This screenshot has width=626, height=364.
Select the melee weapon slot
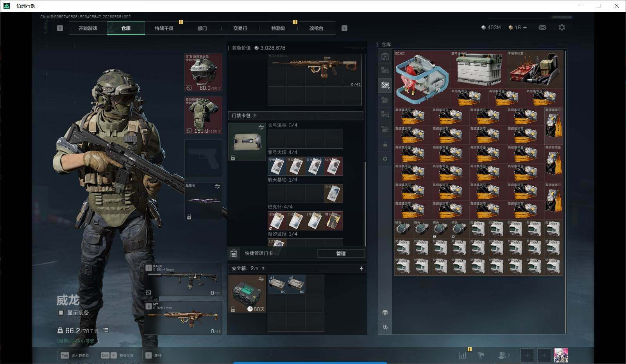[x=203, y=201]
